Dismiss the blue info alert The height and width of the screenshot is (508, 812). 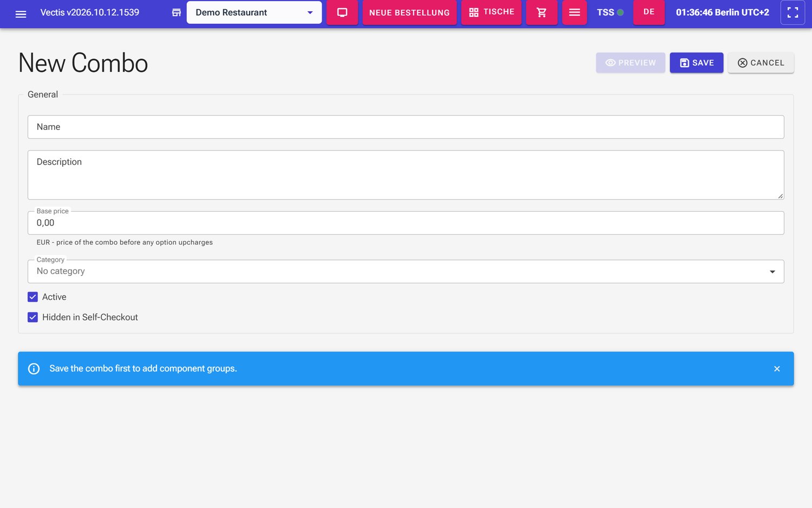click(x=777, y=369)
